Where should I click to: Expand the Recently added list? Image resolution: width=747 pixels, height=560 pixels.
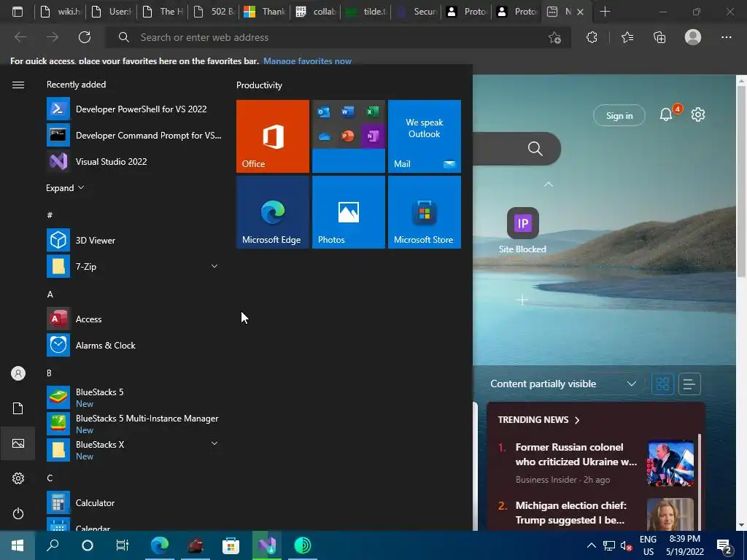65,187
